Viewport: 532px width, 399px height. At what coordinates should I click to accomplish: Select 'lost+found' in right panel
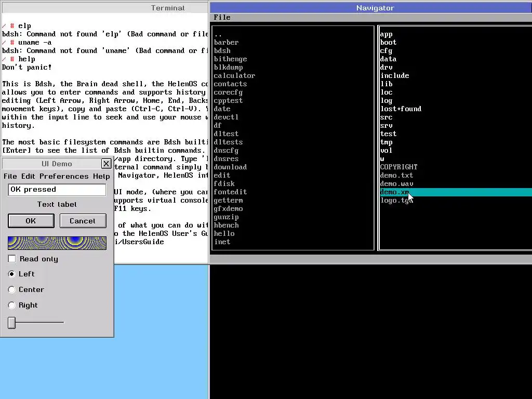coord(456,109)
